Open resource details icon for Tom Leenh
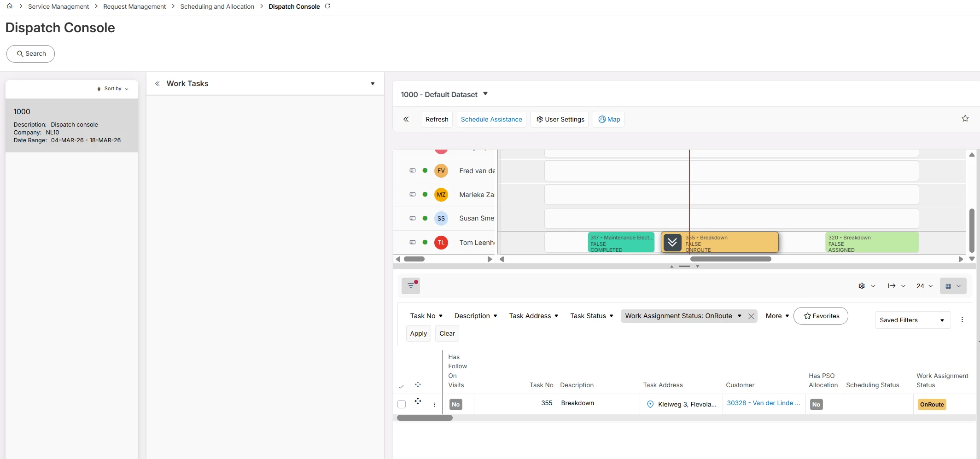This screenshot has width=980, height=459. pyautogui.click(x=413, y=243)
